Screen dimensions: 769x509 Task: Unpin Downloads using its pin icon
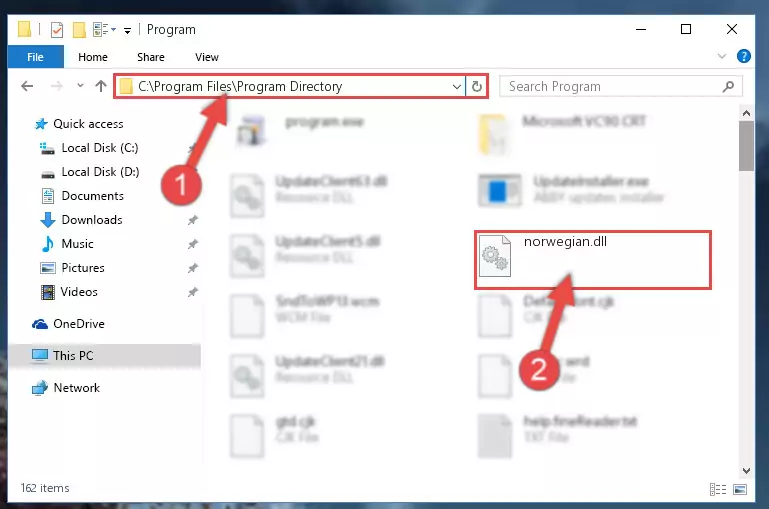(193, 221)
